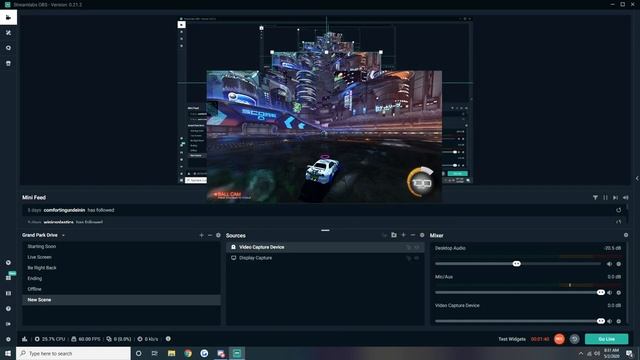This screenshot has height=360, width=640.
Task: Open Video Capture Device audio settings gear
Action: 619,321
